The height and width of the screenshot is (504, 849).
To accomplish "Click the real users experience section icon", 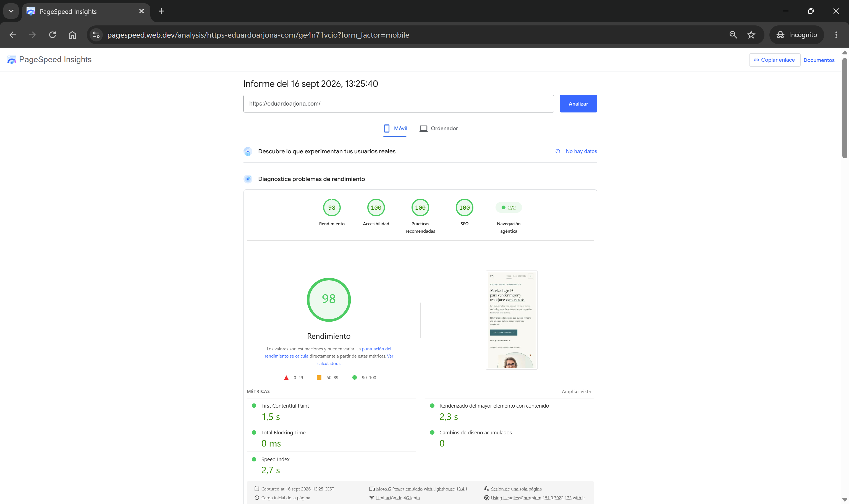I will click(248, 151).
